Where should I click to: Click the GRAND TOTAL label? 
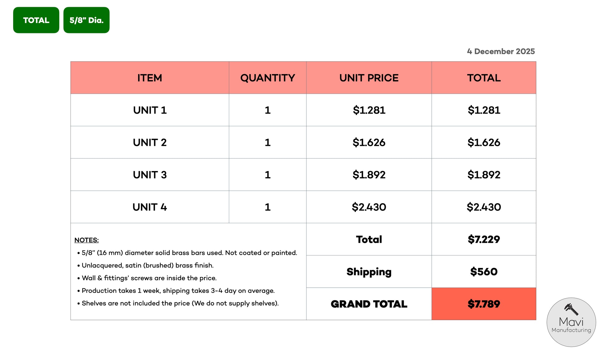coord(369,304)
